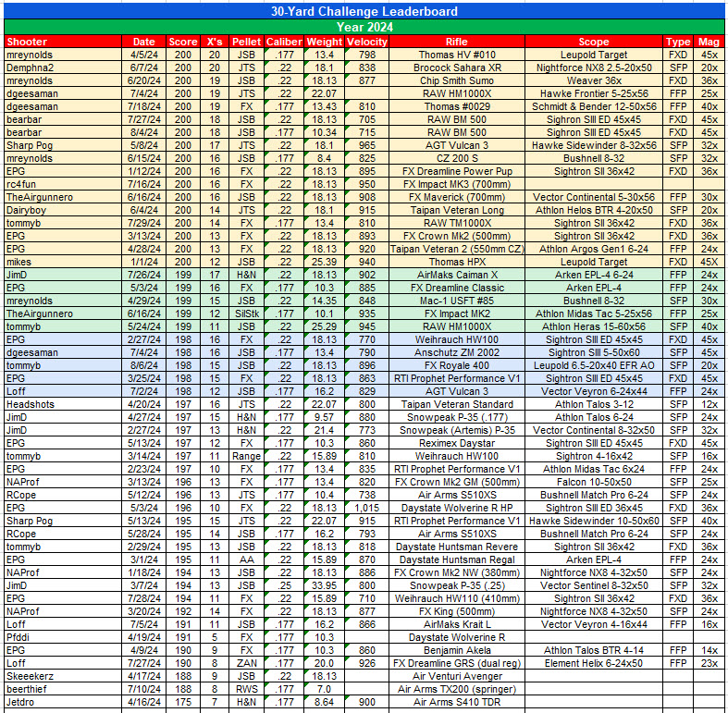Select the 33.95 weight cell

coord(324,585)
